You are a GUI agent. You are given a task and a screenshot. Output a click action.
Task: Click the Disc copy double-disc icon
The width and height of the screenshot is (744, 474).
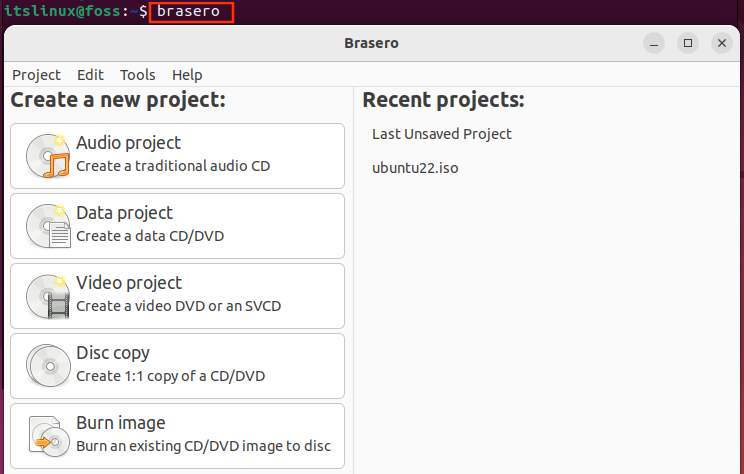click(x=48, y=366)
